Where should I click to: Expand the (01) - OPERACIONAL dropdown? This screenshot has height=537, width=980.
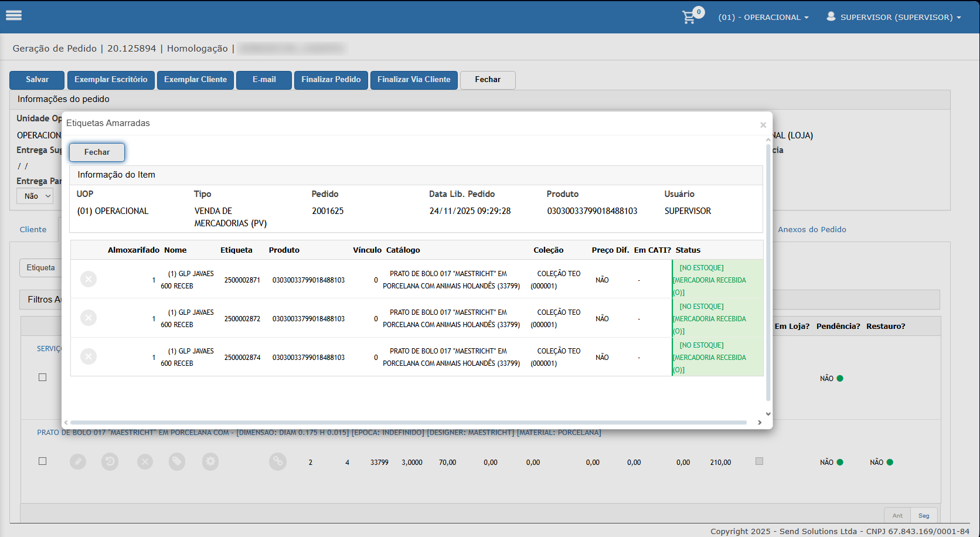[x=763, y=18]
